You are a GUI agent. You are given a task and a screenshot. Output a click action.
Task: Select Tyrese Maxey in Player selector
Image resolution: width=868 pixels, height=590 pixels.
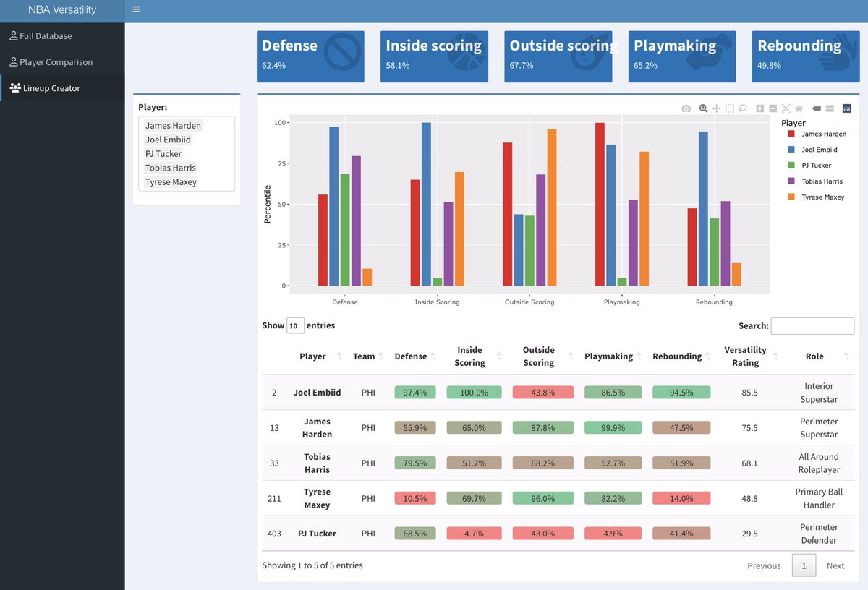click(x=171, y=182)
